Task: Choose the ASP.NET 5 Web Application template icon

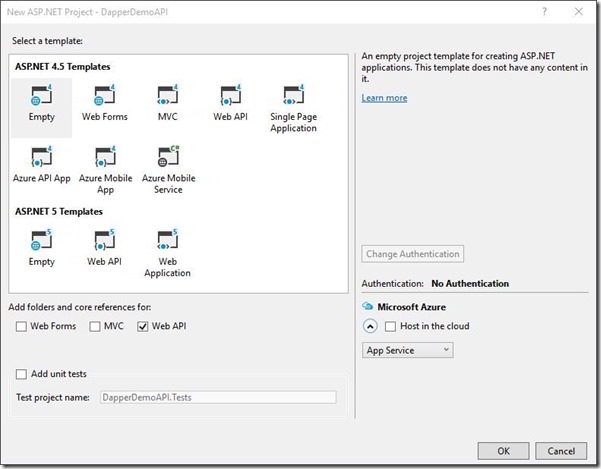Action: click(167, 240)
